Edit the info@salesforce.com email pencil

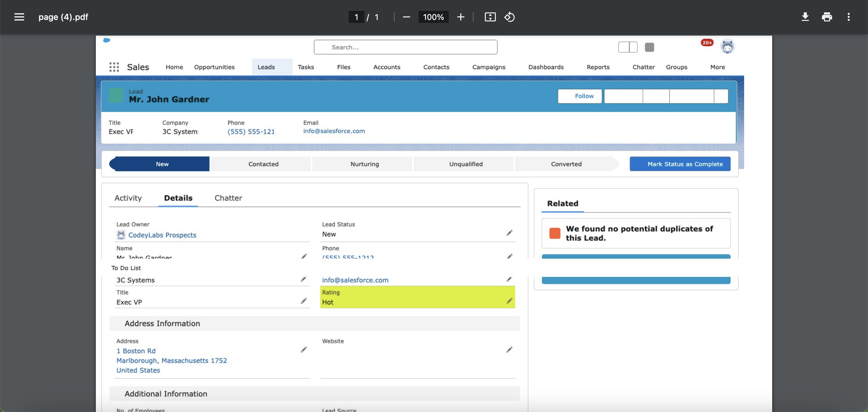coord(509,279)
